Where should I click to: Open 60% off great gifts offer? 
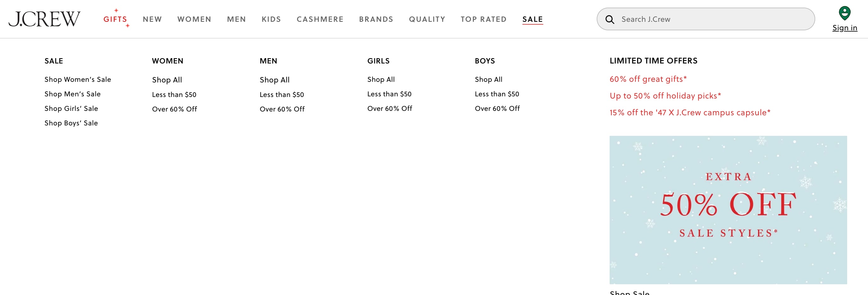click(x=648, y=79)
